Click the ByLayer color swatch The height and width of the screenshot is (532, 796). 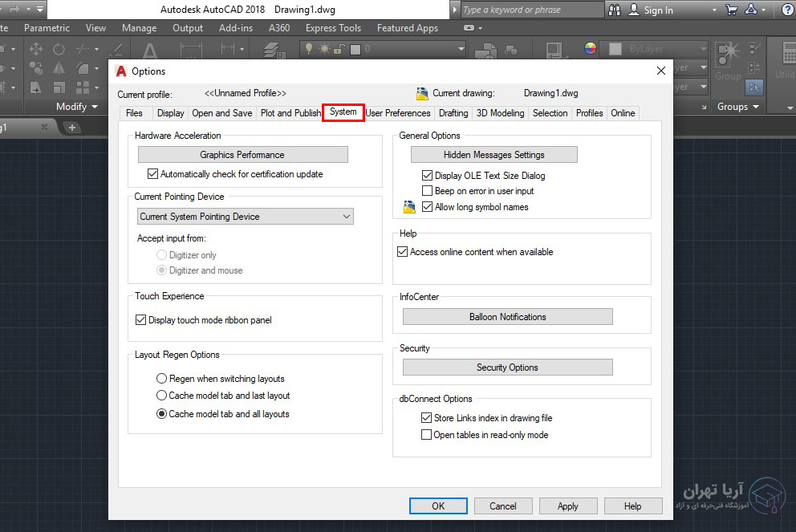click(615, 49)
